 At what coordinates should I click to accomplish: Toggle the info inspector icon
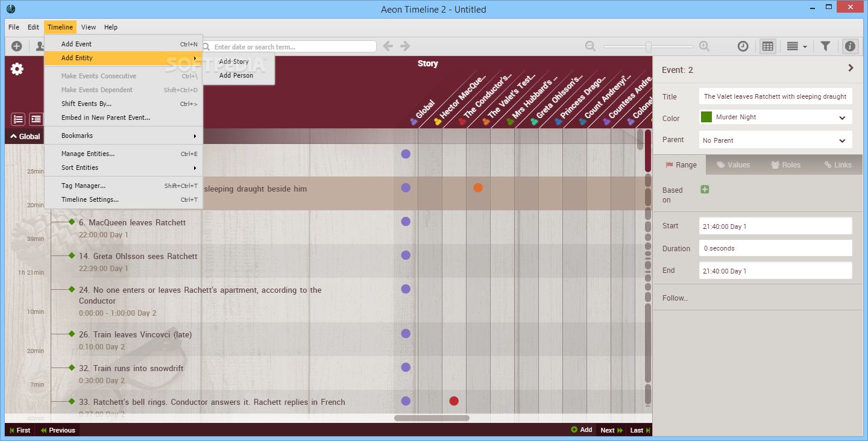tap(850, 46)
